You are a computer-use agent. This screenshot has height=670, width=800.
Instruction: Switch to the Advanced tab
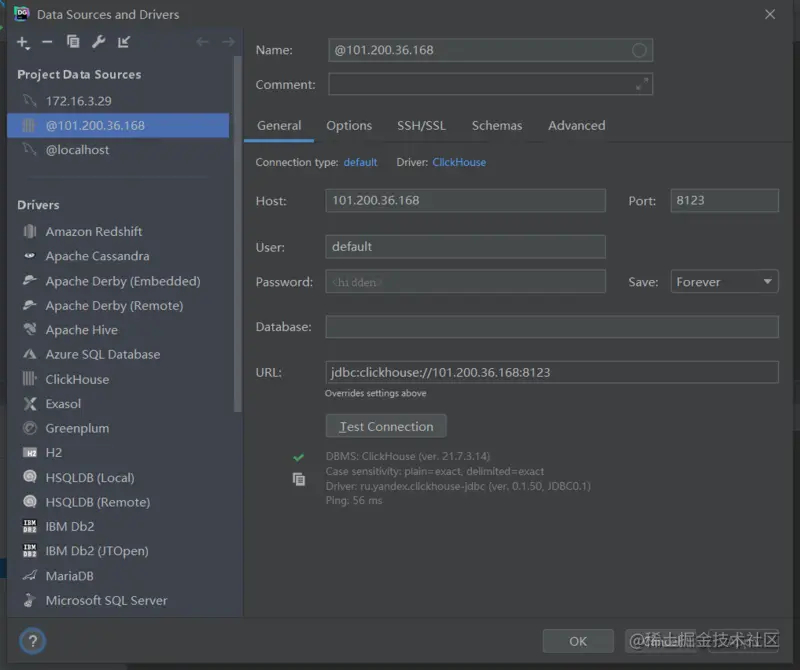(x=577, y=126)
